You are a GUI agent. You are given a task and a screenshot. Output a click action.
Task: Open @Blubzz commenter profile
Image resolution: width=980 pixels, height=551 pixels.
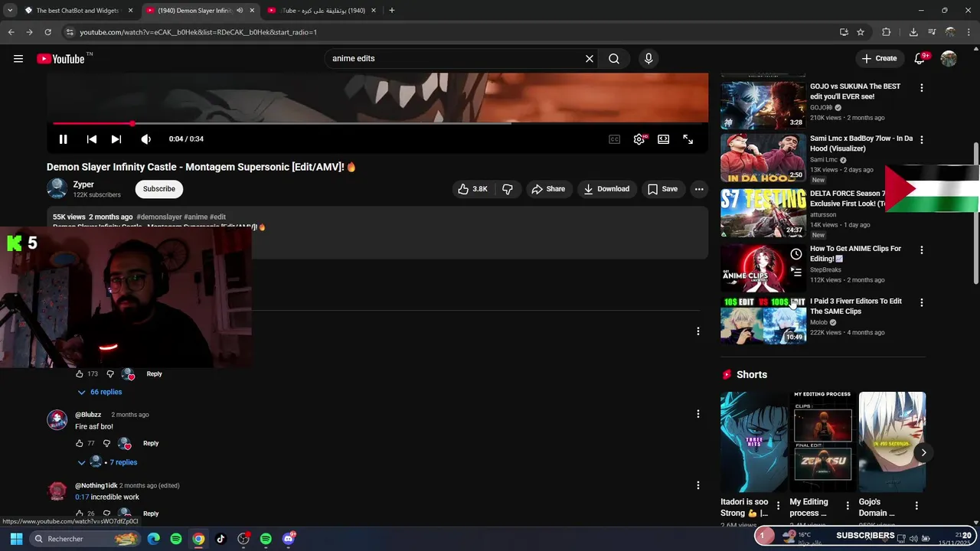(x=88, y=415)
